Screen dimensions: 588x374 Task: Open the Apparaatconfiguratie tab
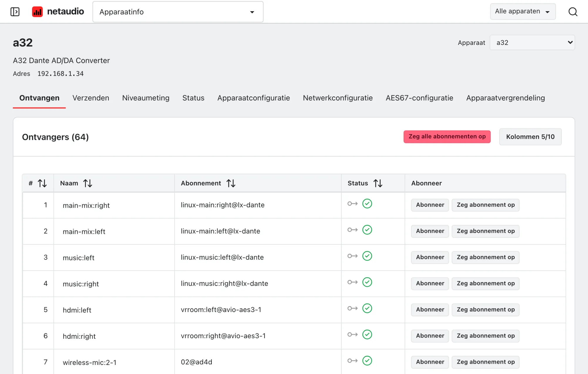pos(254,98)
